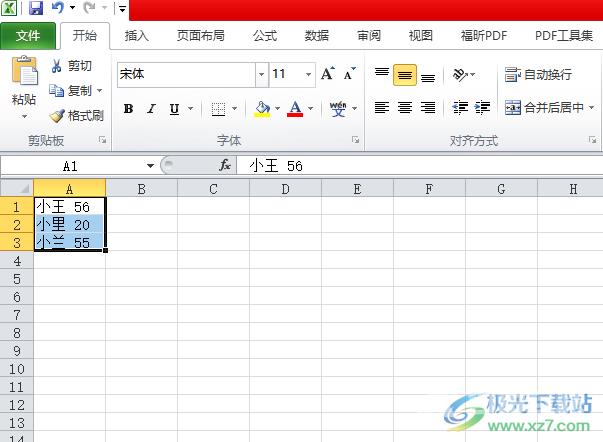Screen dimensions: 603x442
Task: Click the formula bar containing 小王 56
Action: (419, 166)
